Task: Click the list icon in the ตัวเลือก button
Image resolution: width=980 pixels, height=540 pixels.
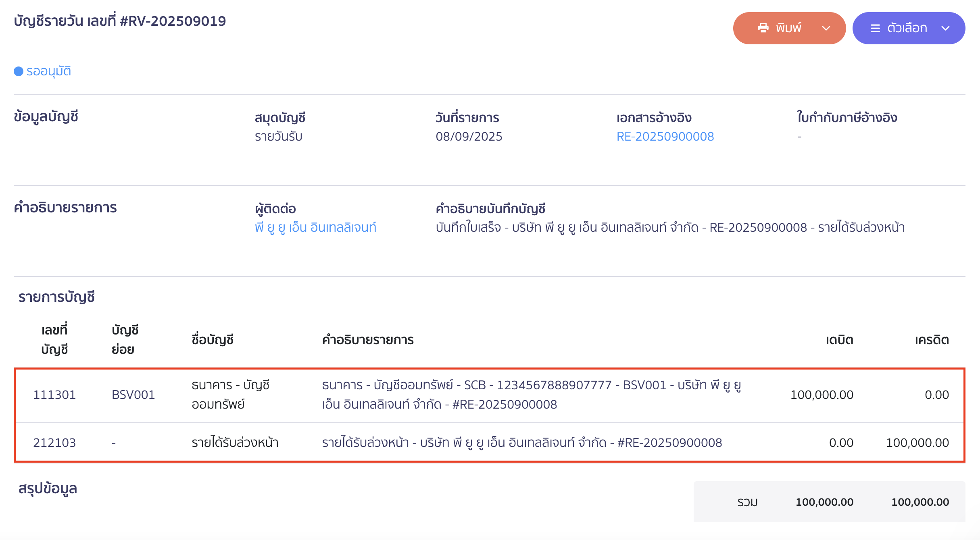Action: click(875, 28)
